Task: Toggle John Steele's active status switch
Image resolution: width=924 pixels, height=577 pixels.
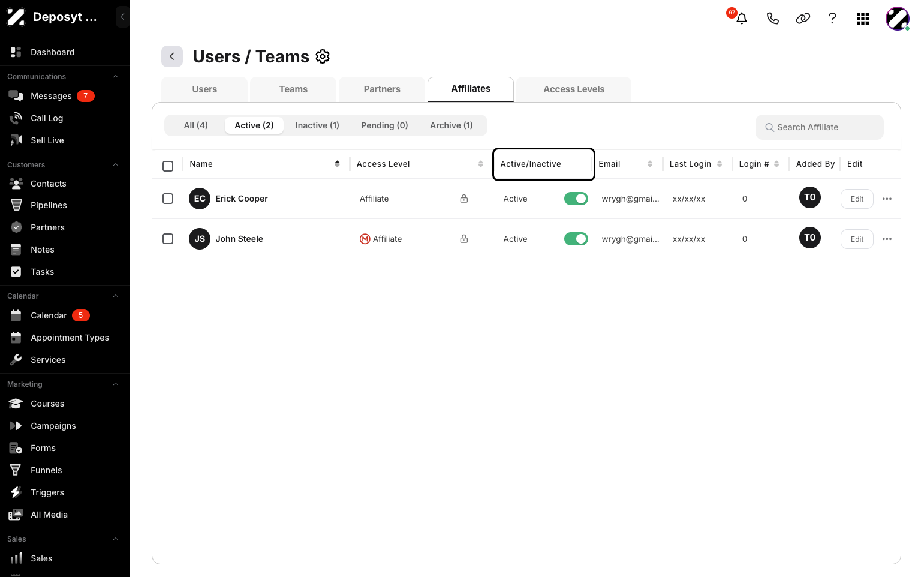Action: click(576, 239)
